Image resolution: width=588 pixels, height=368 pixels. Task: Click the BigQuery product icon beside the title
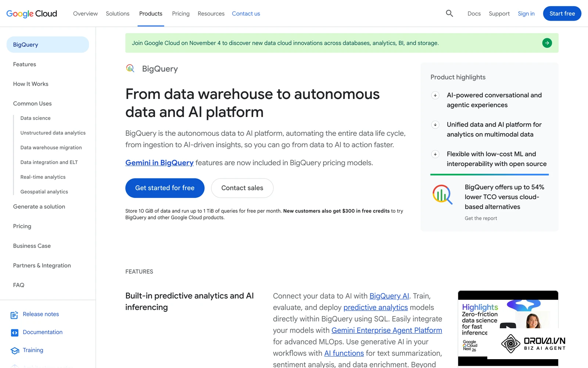coord(130,68)
